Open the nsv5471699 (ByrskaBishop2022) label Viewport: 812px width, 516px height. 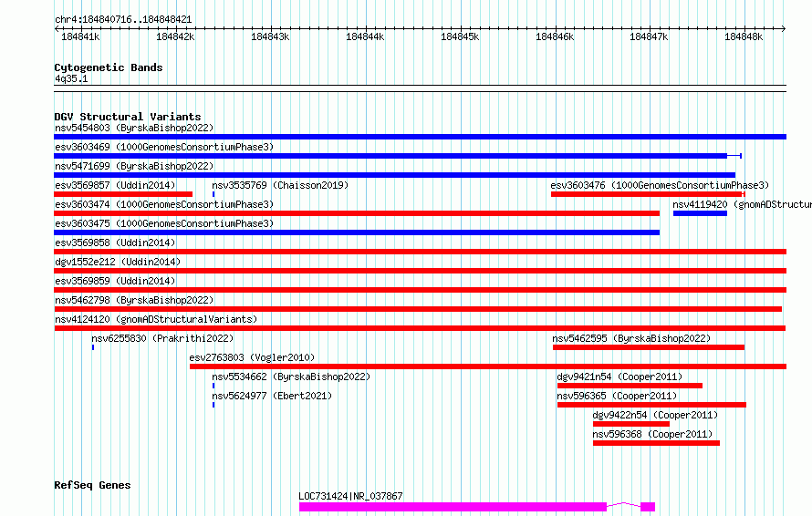pyautogui.click(x=134, y=166)
